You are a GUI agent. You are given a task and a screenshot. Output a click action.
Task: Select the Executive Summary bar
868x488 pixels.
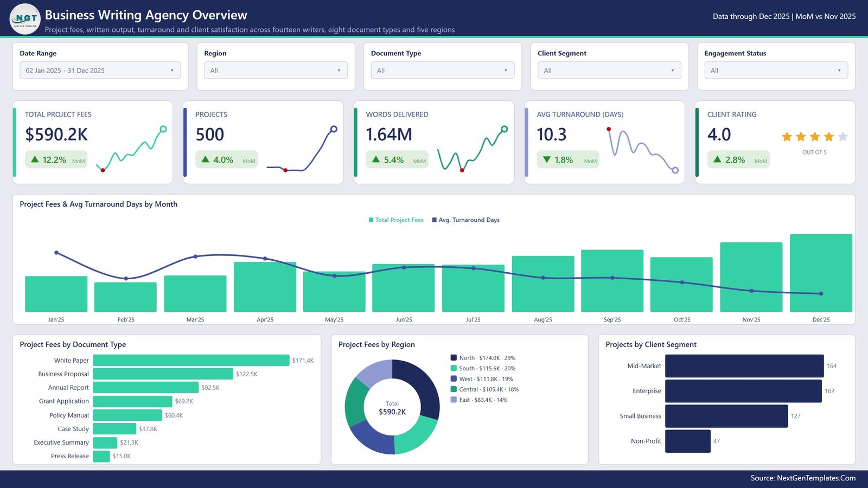[x=105, y=442]
